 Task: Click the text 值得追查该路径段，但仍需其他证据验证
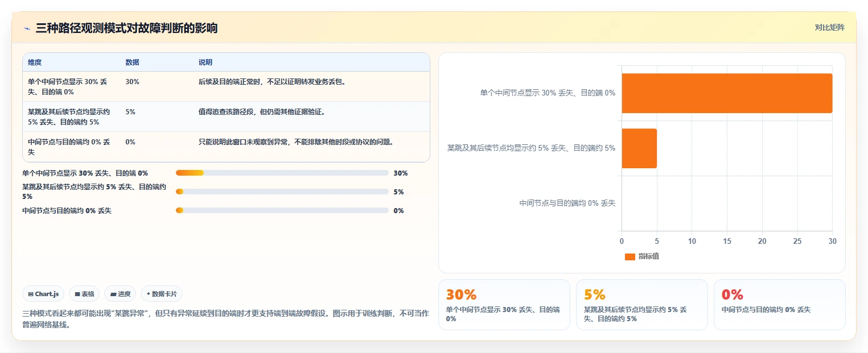point(262,112)
